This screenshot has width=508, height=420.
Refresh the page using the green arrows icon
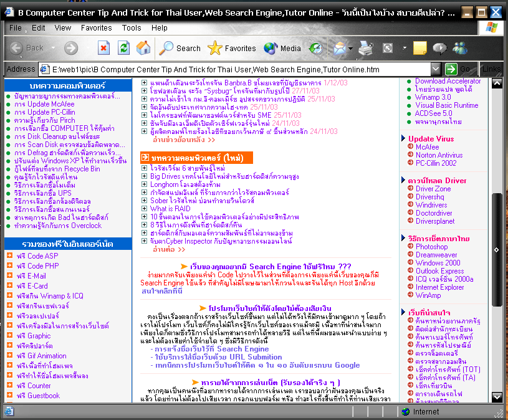[x=123, y=48]
